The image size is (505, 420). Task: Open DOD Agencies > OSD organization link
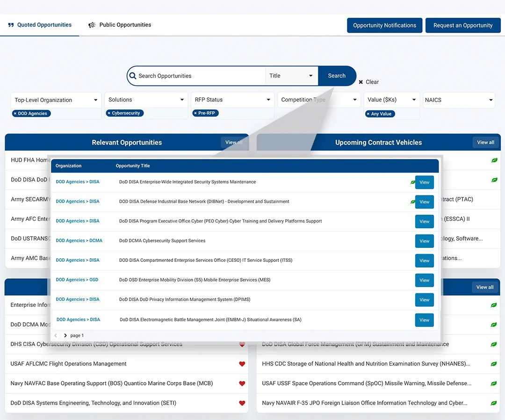click(77, 280)
